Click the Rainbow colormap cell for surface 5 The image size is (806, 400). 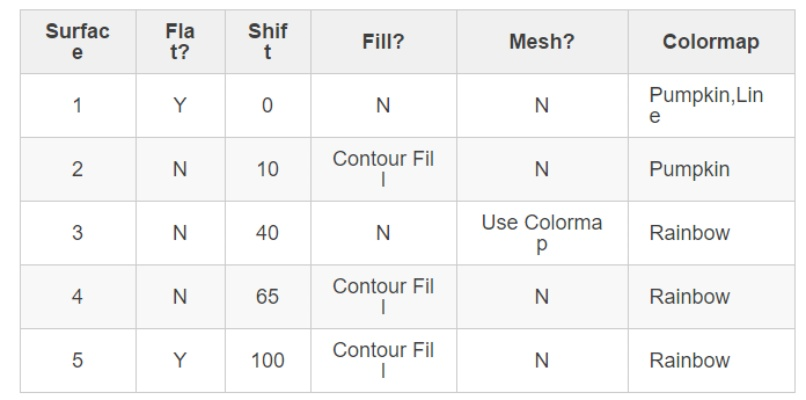click(x=711, y=360)
